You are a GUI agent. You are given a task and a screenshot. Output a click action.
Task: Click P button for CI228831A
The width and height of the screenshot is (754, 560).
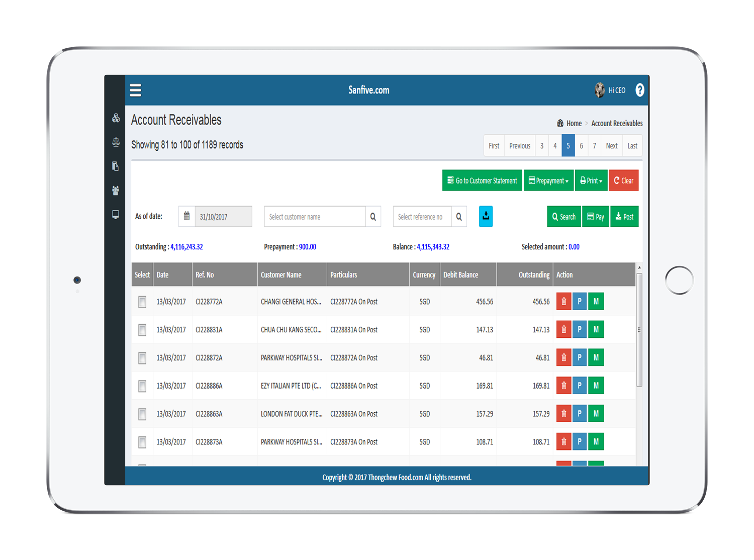[x=580, y=330]
